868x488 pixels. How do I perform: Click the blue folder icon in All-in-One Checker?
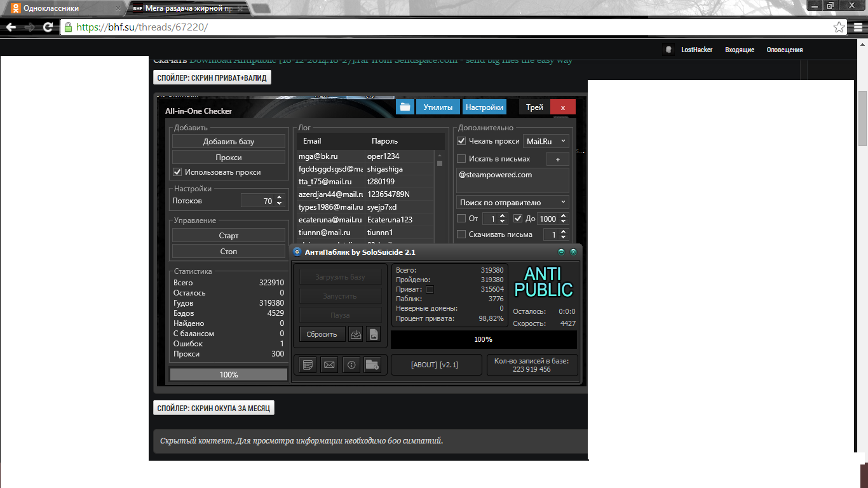pos(405,107)
